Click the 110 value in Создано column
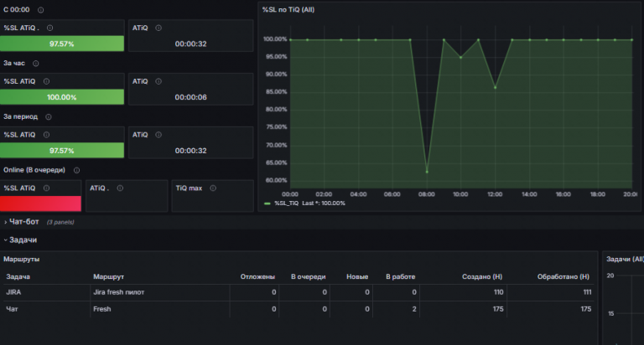Viewport: 644px width, 345px height. tap(498, 292)
